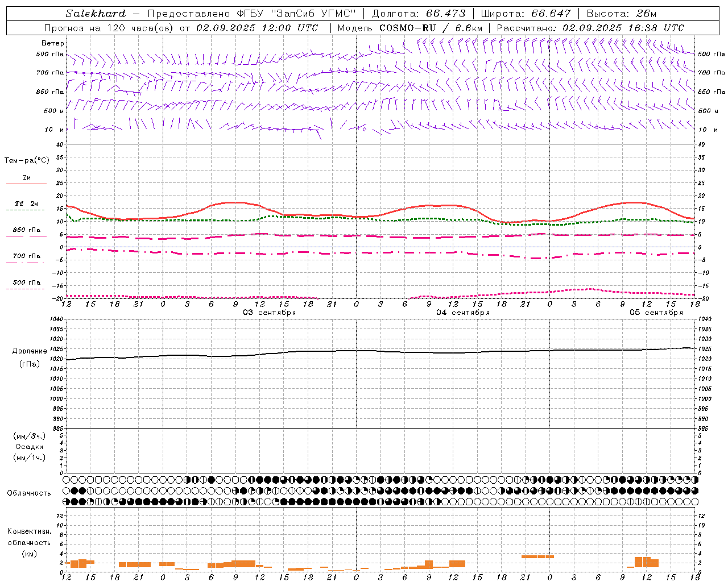Click the '04 сентября' date label
Screen dimensions: 728x582
(463, 313)
